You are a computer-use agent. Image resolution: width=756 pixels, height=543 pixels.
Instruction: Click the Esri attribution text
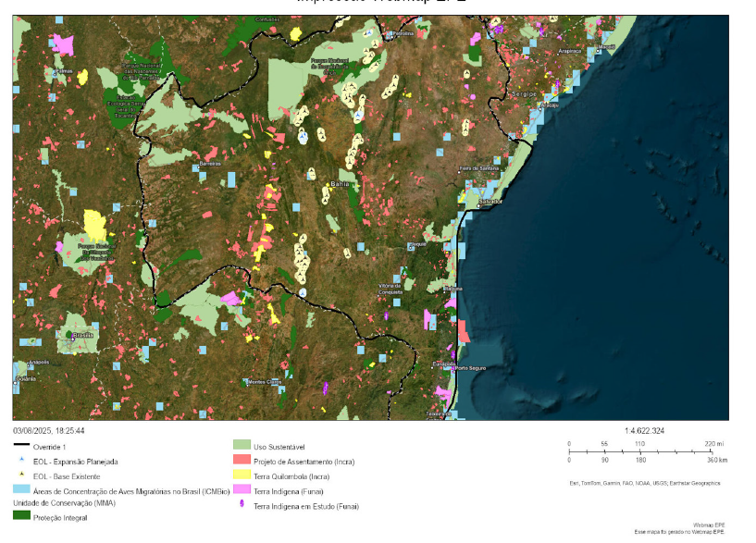(x=644, y=483)
